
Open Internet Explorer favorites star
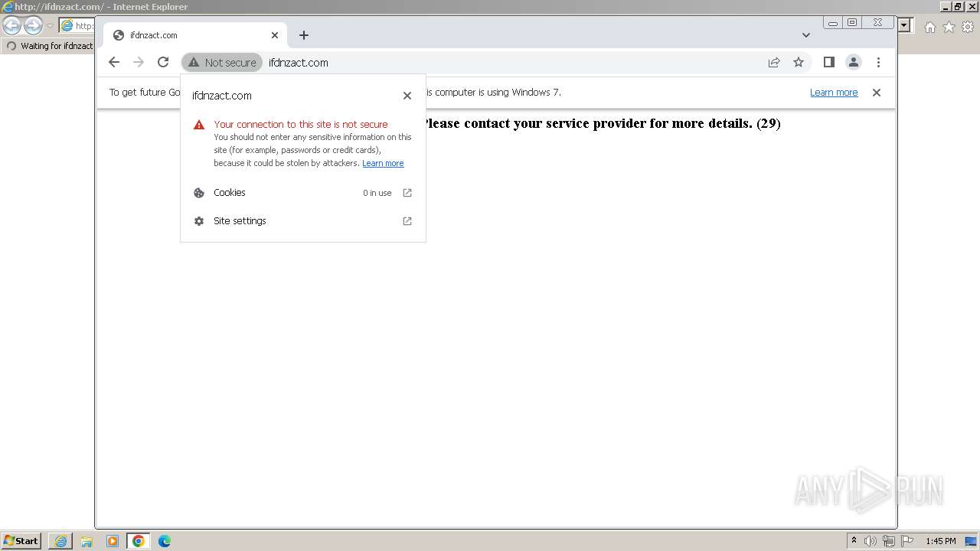click(x=949, y=27)
